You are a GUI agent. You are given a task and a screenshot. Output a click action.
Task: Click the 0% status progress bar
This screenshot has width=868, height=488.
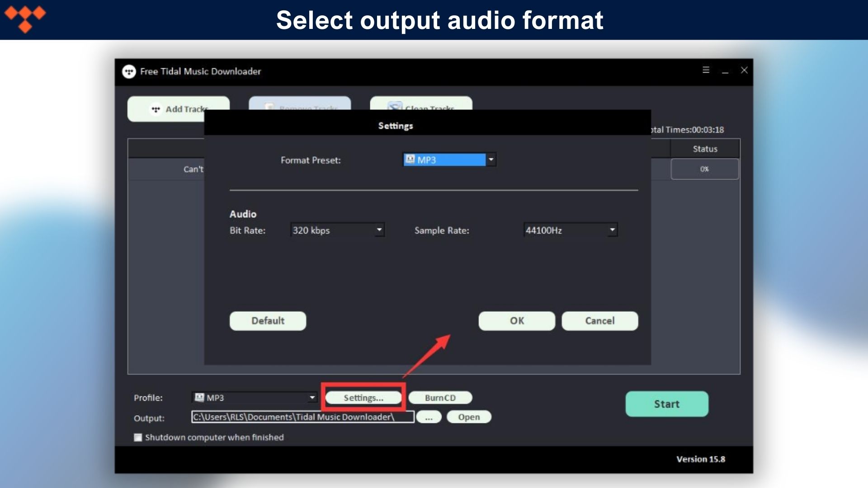pos(704,169)
